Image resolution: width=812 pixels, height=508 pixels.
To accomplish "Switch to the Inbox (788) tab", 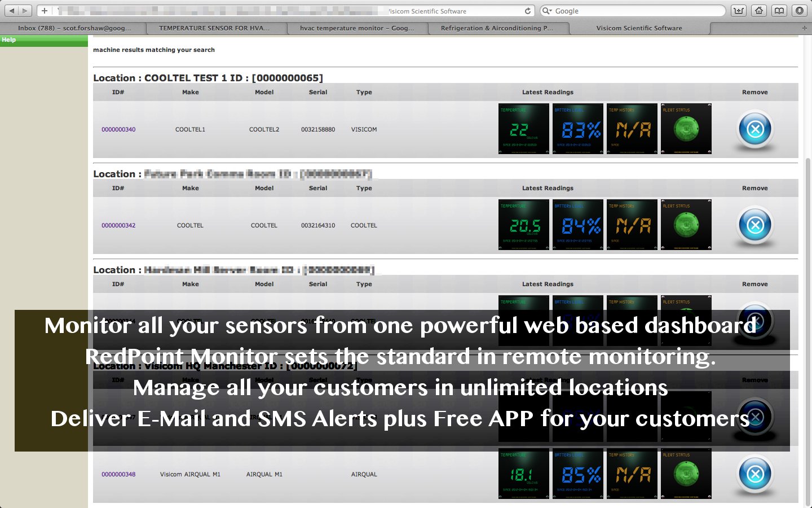I will click(x=74, y=28).
